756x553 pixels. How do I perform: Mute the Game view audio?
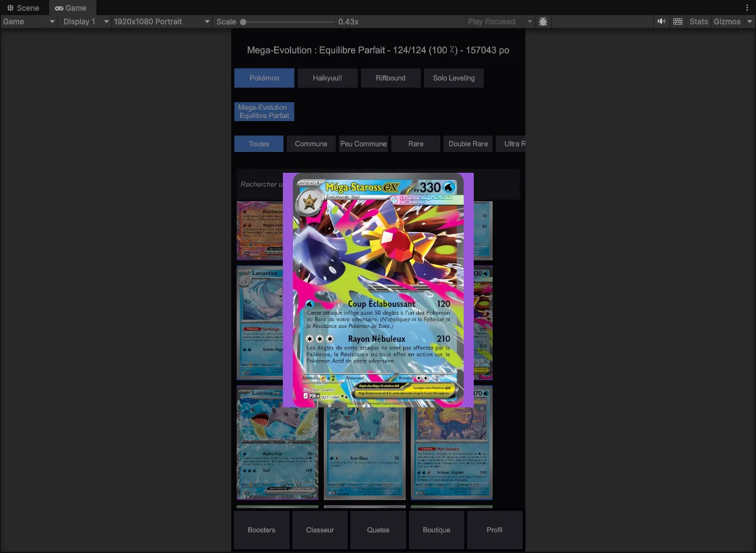pyautogui.click(x=661, y=21)
